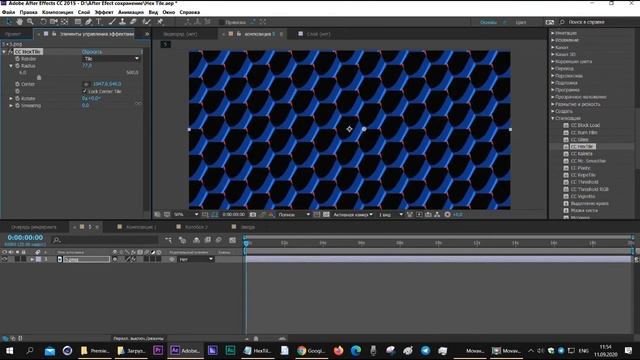Toggle the Render stopwatch
This screenshot has width=640, height=360.
tap(18, 59)
